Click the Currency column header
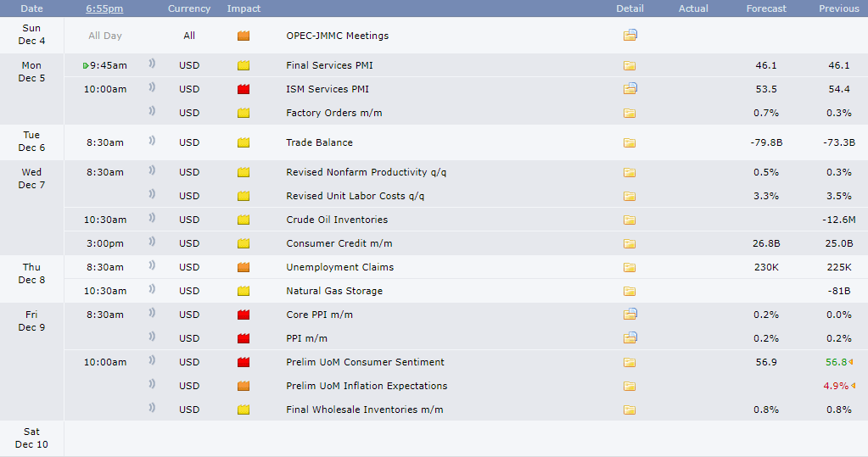This screenshot has width=868, height=457. tap(189, 8)
